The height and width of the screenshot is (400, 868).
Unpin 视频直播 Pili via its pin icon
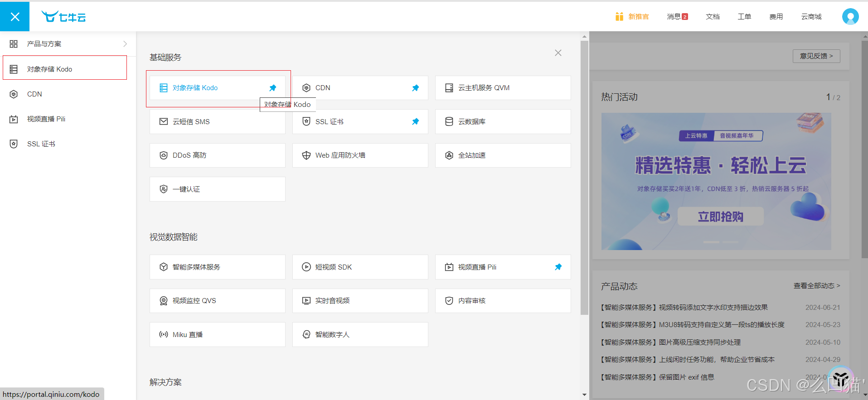pos(558,267)
